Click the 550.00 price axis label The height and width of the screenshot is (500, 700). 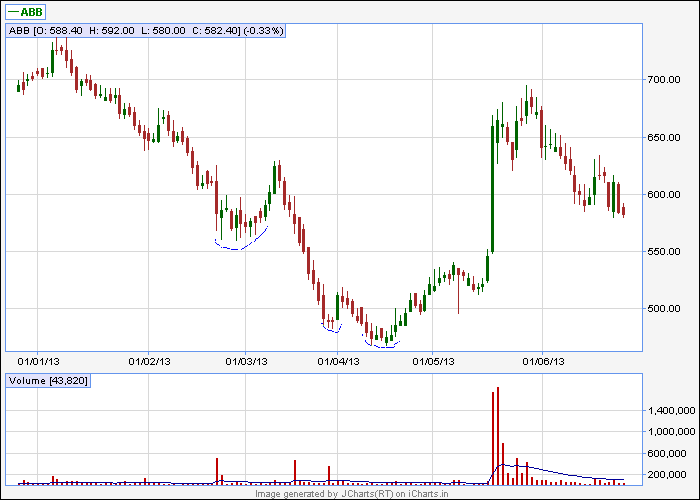664,252
